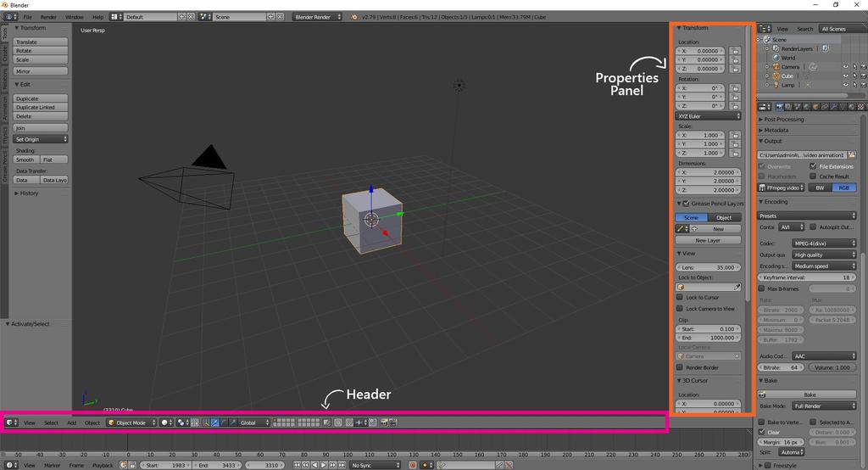Open the Select menu in 3D view header
The width and height of the screenshot is (868, 470).
tap(51, 422)
